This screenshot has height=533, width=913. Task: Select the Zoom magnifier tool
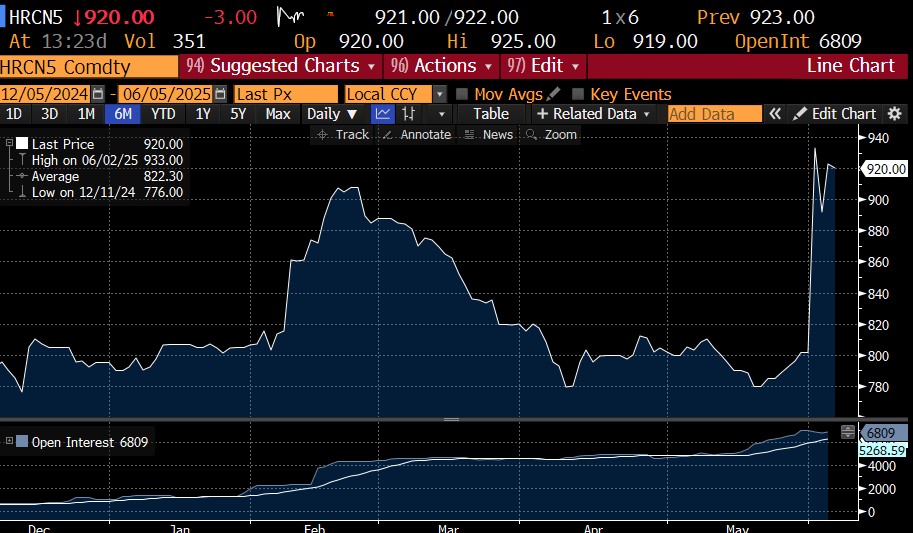[x=552, y=135]
